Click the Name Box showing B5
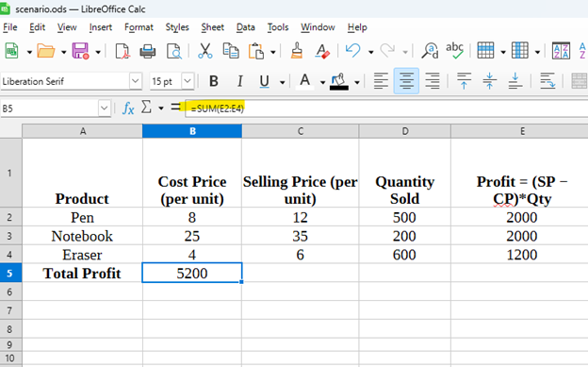 click(50, 108)
